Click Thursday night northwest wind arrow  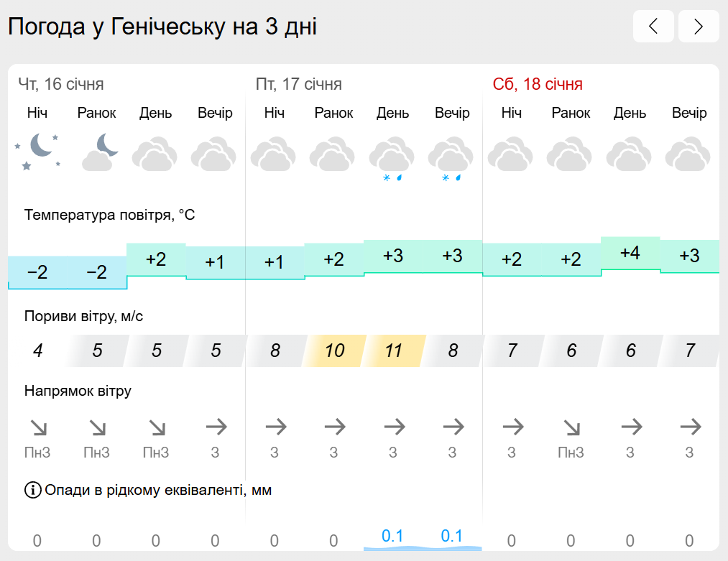pos(39,427)
